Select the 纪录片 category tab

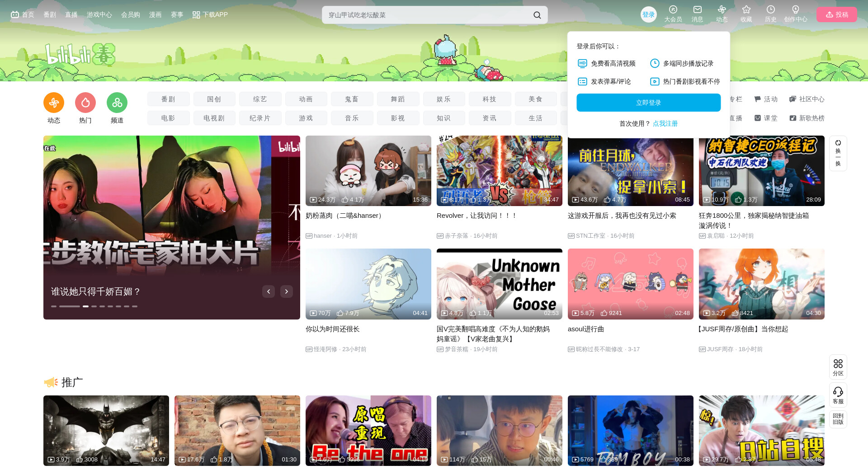(x=260, y=118)
